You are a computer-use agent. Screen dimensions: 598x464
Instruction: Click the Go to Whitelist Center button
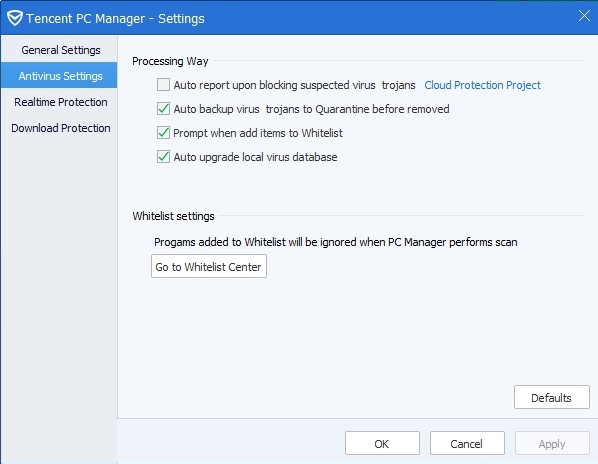coord(209,266)
